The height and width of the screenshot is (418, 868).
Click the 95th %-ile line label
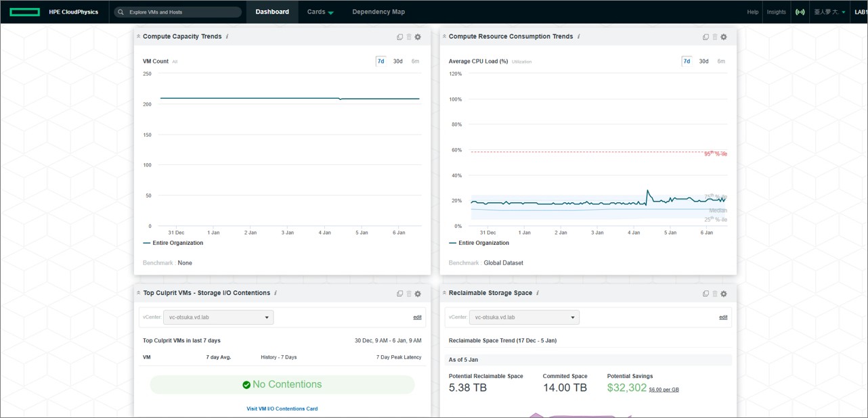click(716, 154)
